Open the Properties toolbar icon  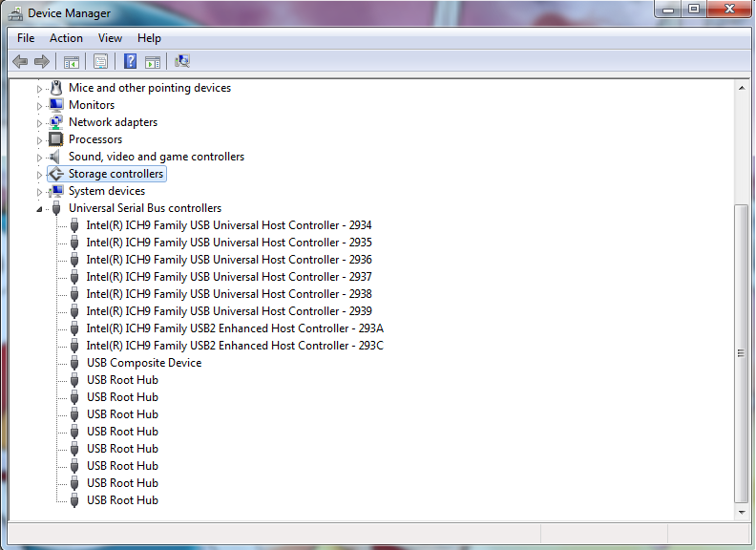click(x=101, y=62)
